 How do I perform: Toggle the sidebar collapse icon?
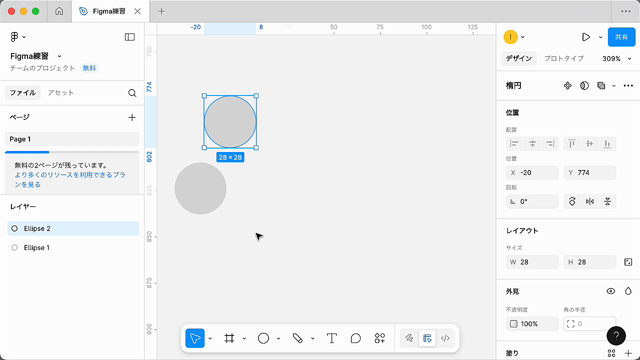point(129,37)
